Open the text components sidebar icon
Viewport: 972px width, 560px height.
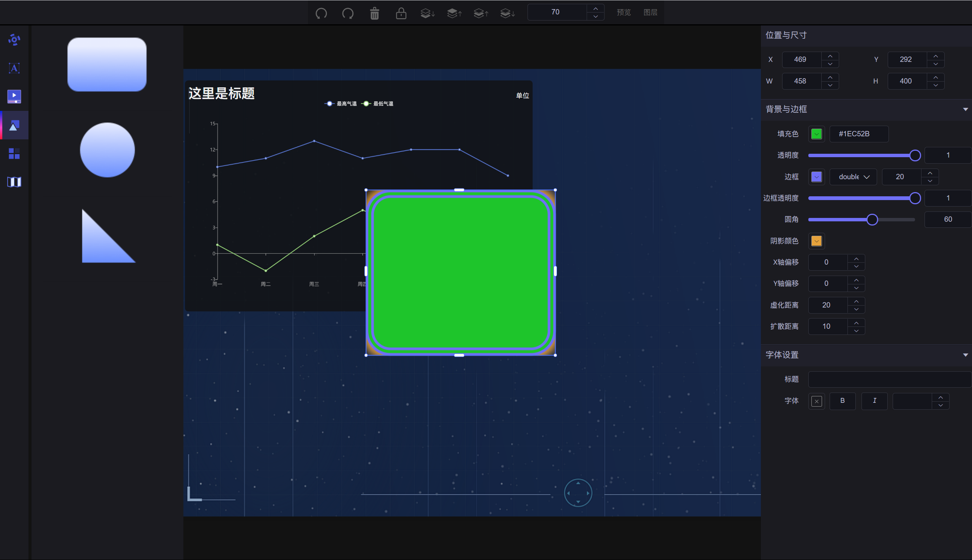click(14, 68)
